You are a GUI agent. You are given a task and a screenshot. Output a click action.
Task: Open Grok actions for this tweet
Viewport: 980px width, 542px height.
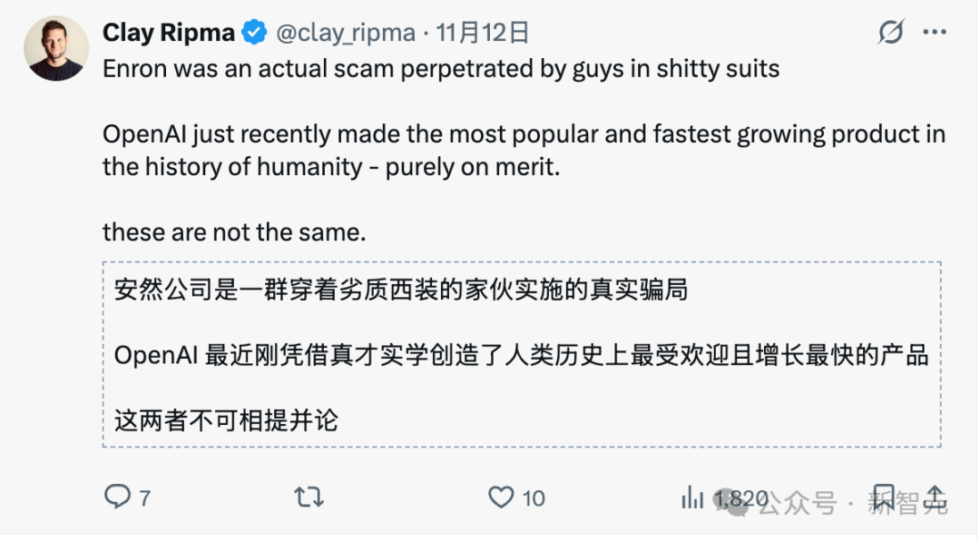tap(891, 31)
